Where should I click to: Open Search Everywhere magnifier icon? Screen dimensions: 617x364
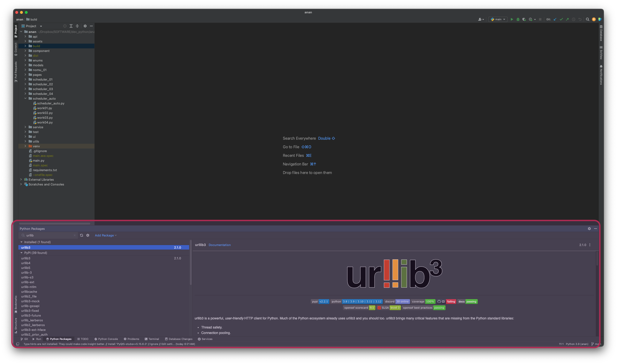[x=588, y=19]
